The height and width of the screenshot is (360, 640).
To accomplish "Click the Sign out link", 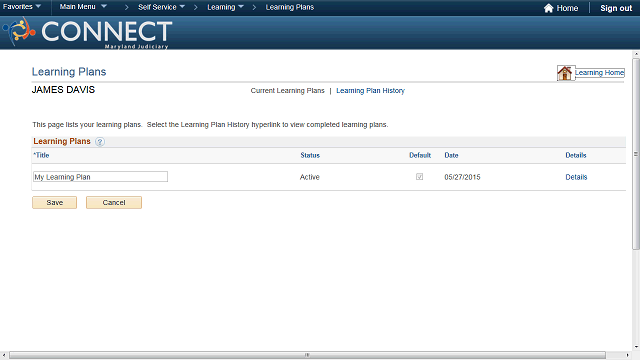I will tap(616, 8).
